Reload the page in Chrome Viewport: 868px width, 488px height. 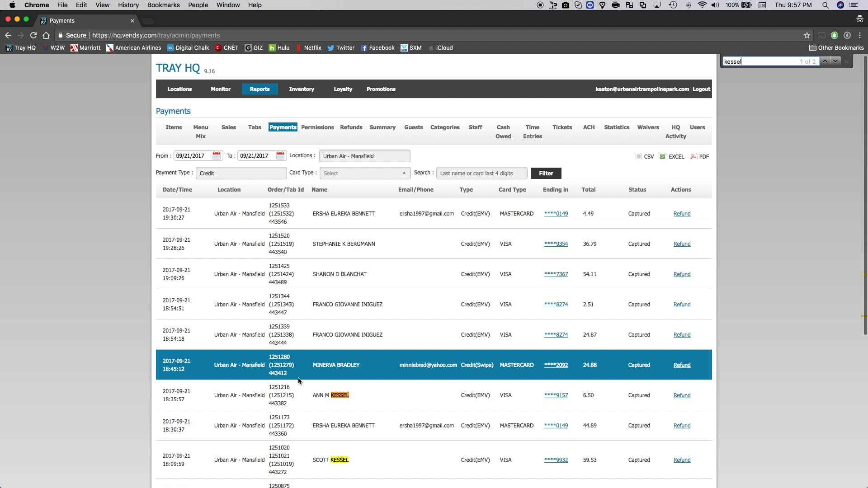(x=33, y=35)
